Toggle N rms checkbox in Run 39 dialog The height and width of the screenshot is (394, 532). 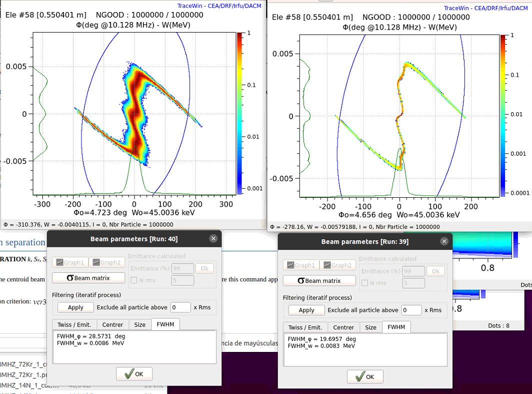(364, 283)
